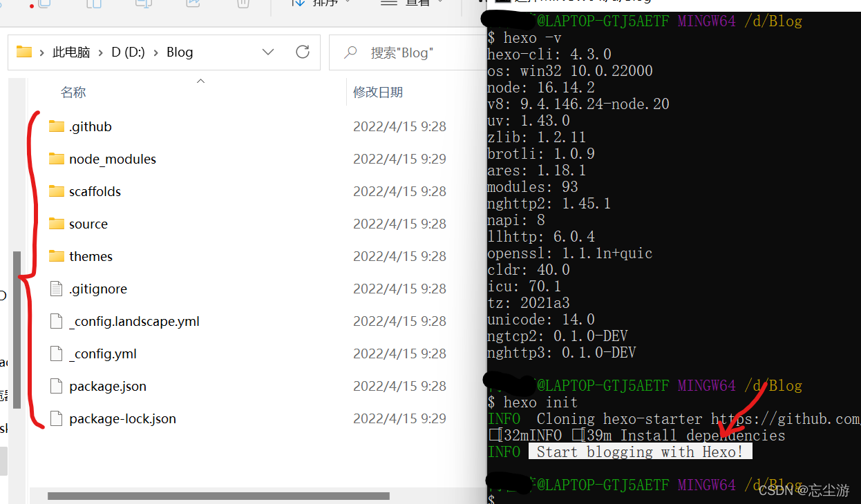Click the source folder icon
This screenshot has width=861, height=504.
[x=57, y=224]
